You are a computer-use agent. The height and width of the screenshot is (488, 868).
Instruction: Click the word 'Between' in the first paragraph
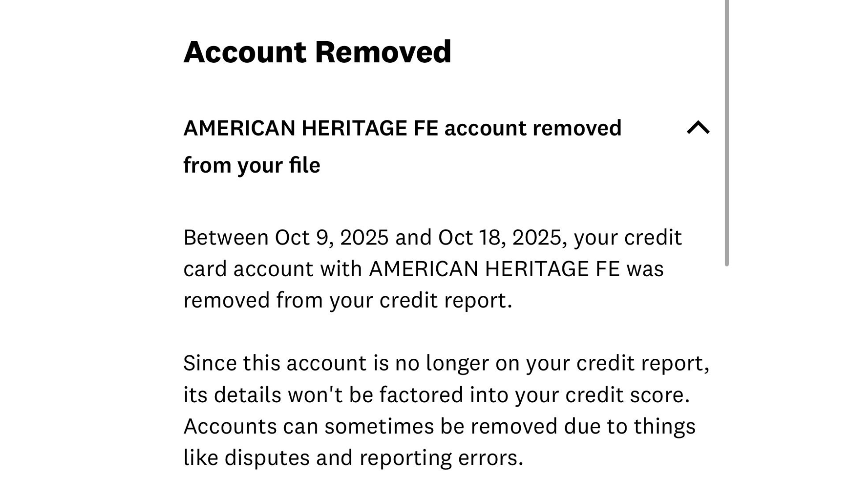226,238
